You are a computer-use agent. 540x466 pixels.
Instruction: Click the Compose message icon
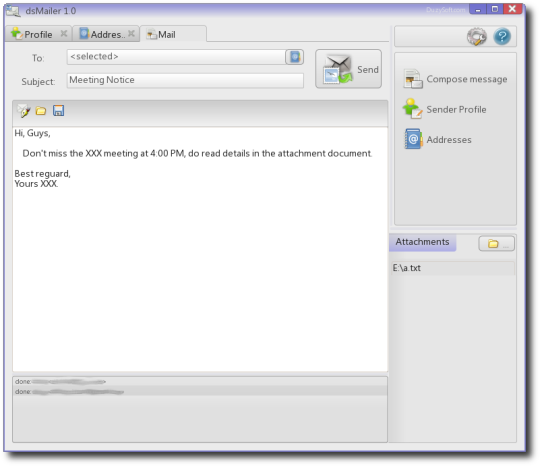pos(413,79)
